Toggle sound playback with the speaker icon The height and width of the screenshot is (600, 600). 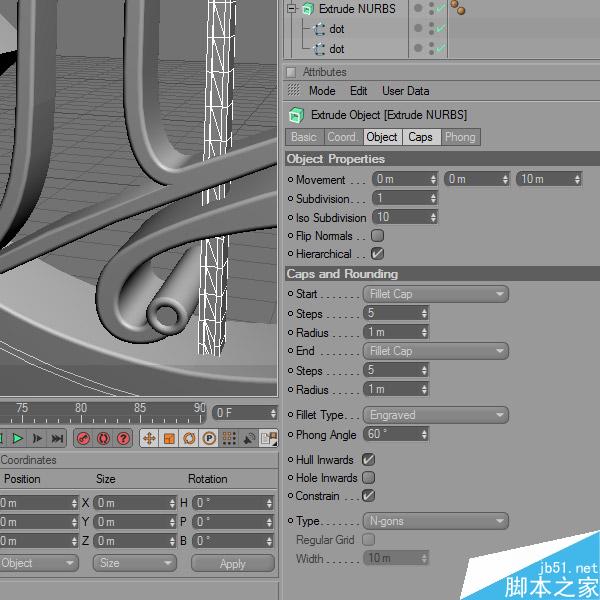point(249,439)
